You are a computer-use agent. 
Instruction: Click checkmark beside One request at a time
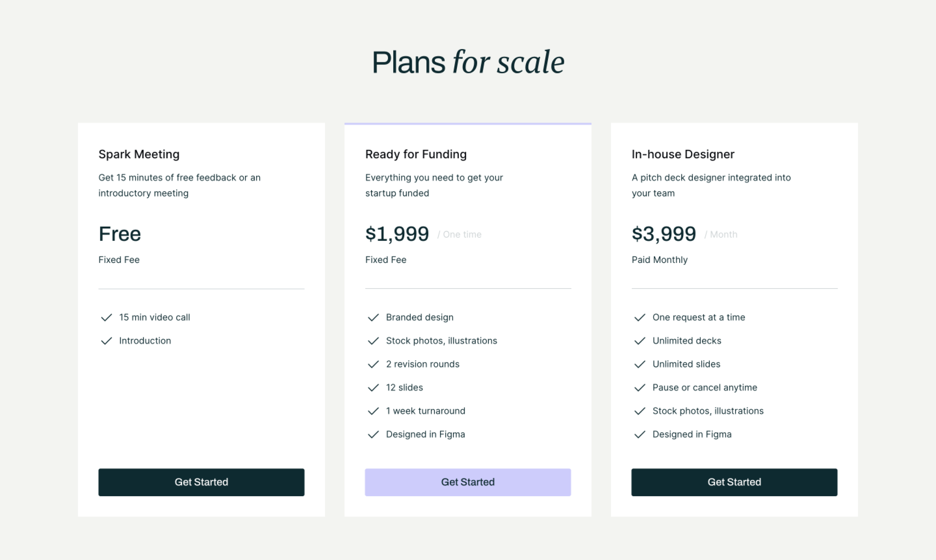point(639,317)
